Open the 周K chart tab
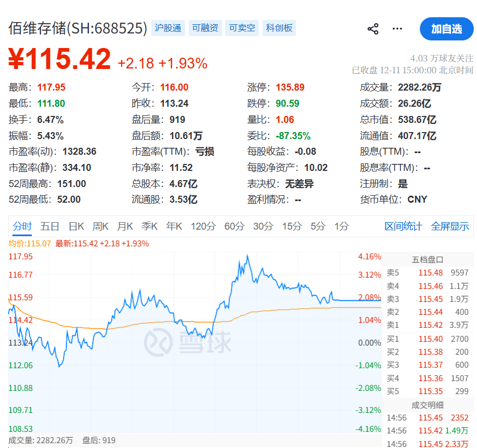Image resolution: width=477 pixels, height=448 pixels. click(101, 226)
